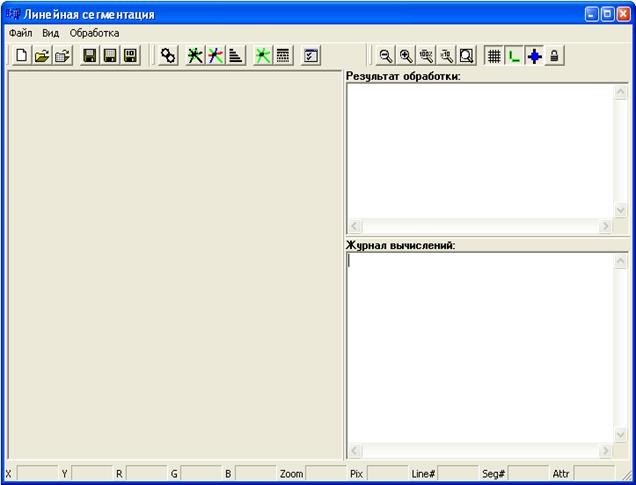Image resolution: width=636 pixels, height=485 pixels.
Task: Open a file with the yellow folder icon
Action: click(42, 56)
